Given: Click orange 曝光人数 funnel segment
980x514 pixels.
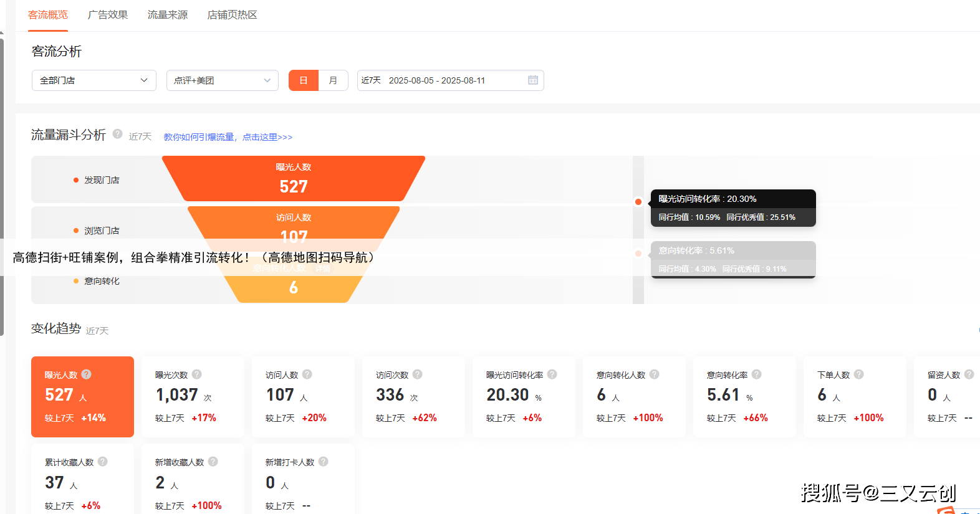Looking at the screenshot, I should pos(293,179).
